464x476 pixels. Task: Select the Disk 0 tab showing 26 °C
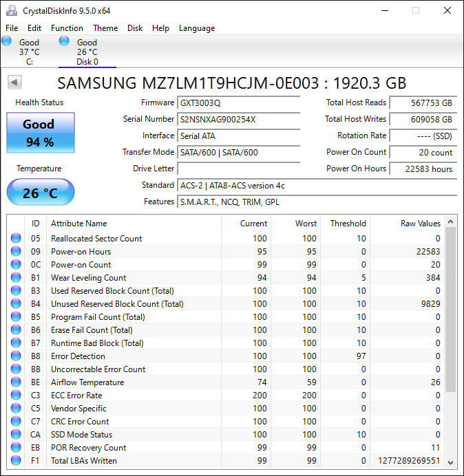coord(87,52)
